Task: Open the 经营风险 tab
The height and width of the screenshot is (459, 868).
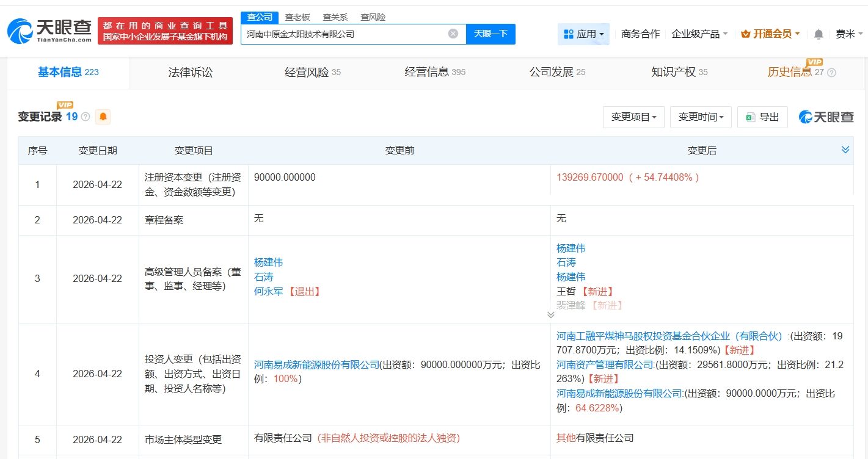Action: [x=313, y=73]
